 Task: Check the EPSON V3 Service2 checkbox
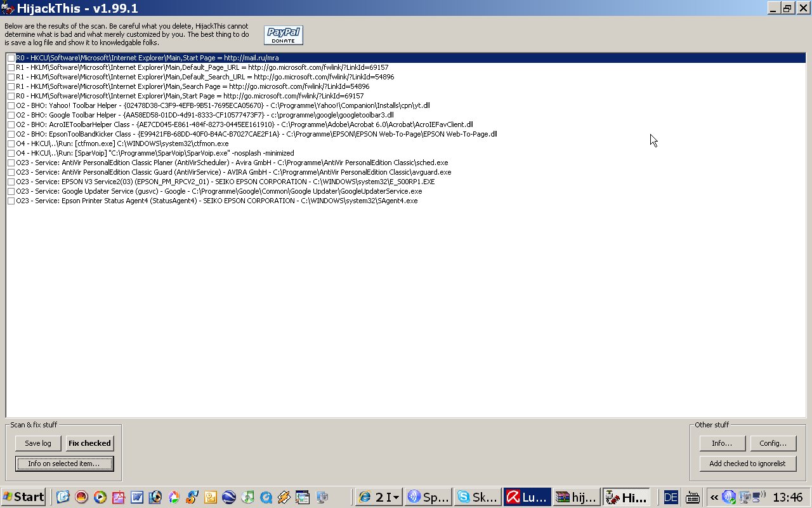(11, 182)
